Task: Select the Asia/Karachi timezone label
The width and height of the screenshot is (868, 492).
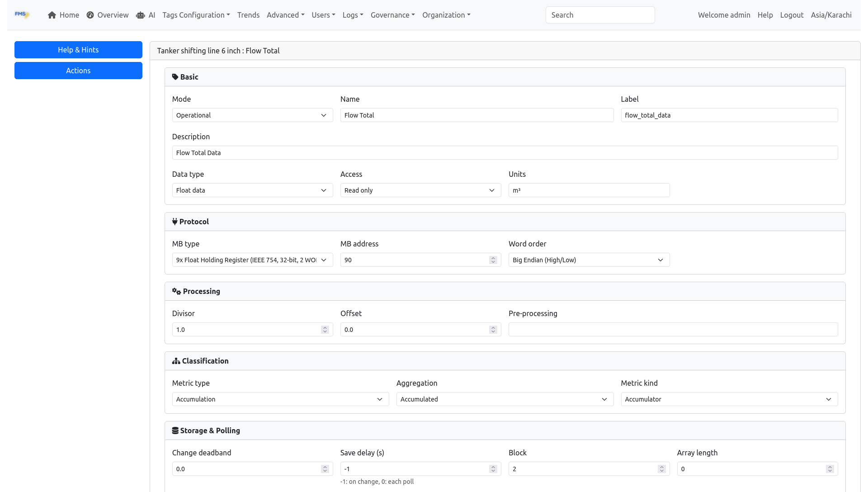Action: click(831, 14)
